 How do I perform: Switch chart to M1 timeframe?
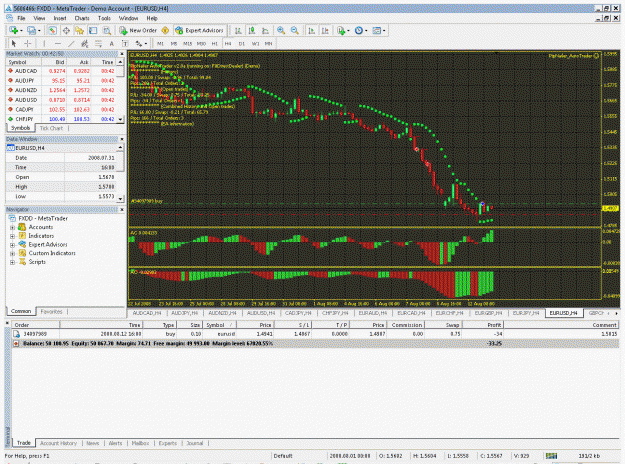[x=160, y=43]
